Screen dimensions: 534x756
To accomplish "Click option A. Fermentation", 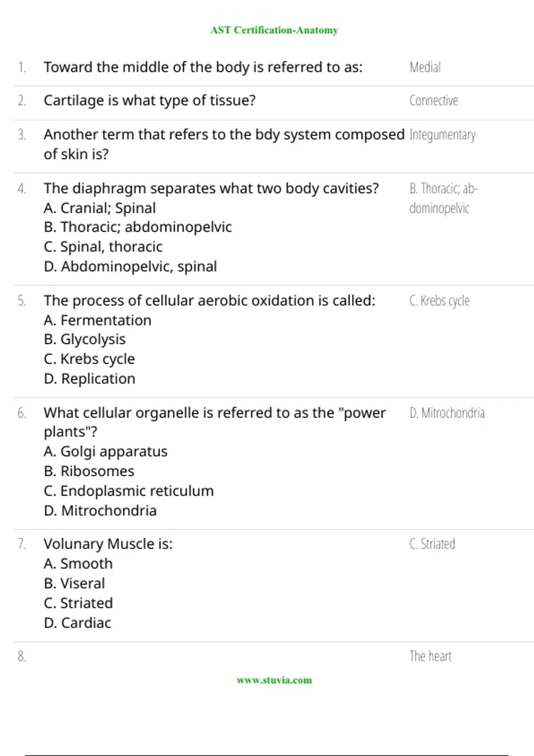I will click(x=97, y=320).
